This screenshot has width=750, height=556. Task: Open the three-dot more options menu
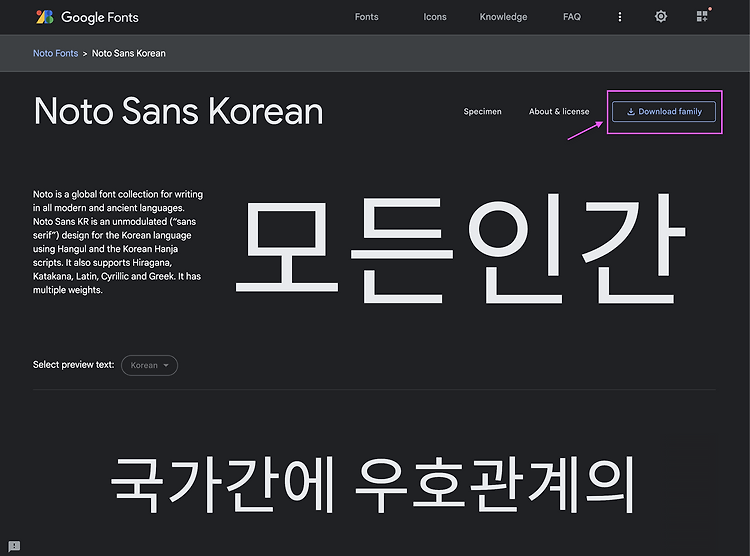pyautogui.click(x=620, y=17)
